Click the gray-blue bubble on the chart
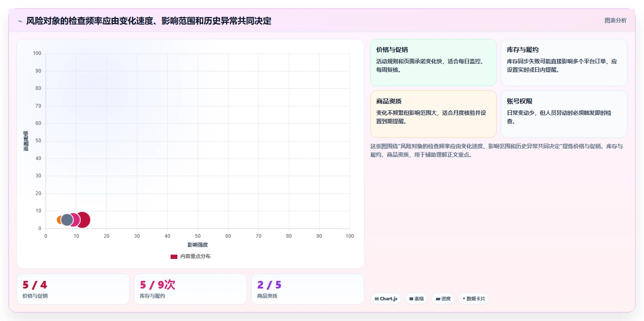 67,220
